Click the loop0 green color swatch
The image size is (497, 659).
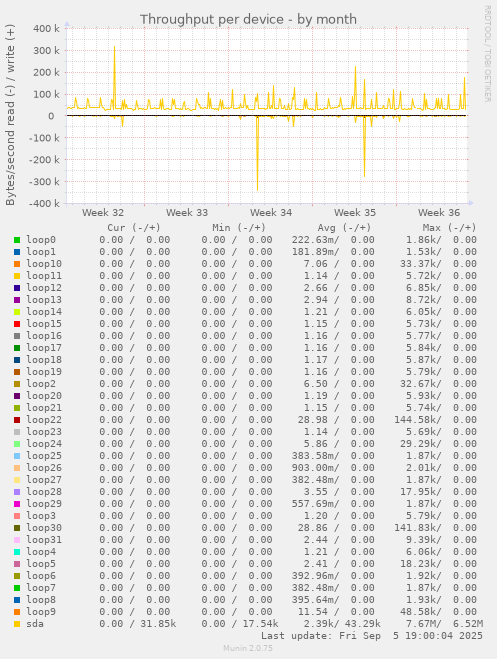coord(17,240)
